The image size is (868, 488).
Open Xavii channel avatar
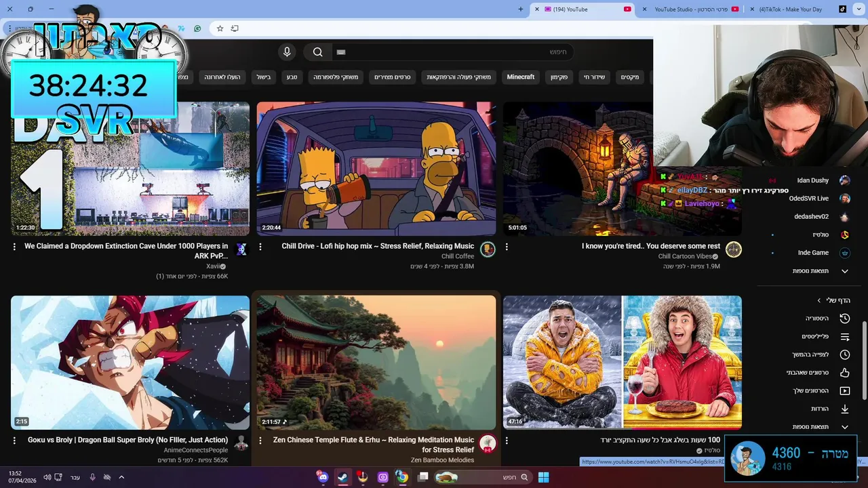[x=241, y=249]
